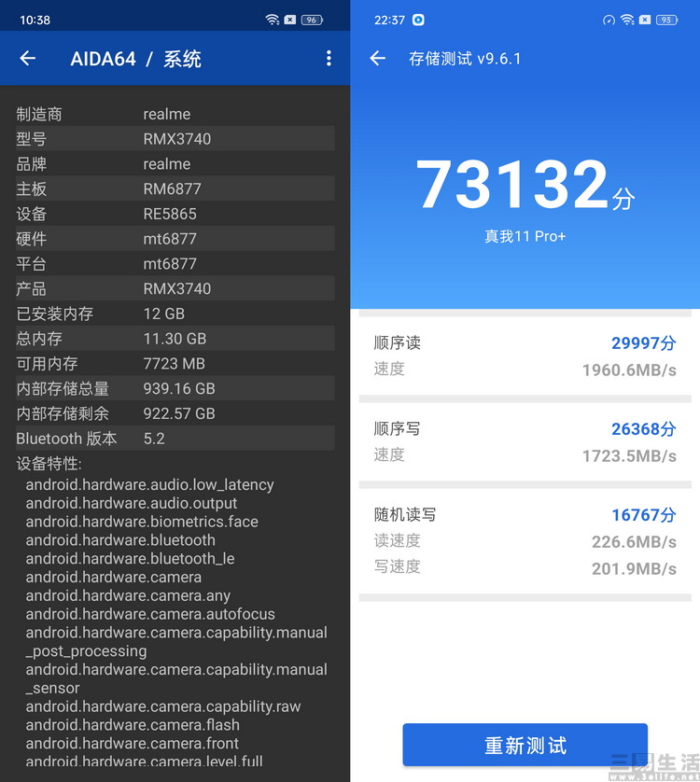Tap android.hardware.camera.any entry
This screenshot has height=782, width=700.
128,595
